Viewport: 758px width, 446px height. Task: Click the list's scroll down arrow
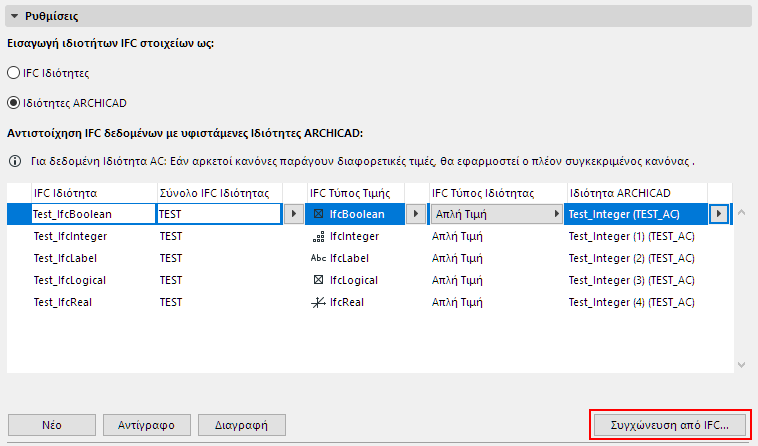pos(740,365)
